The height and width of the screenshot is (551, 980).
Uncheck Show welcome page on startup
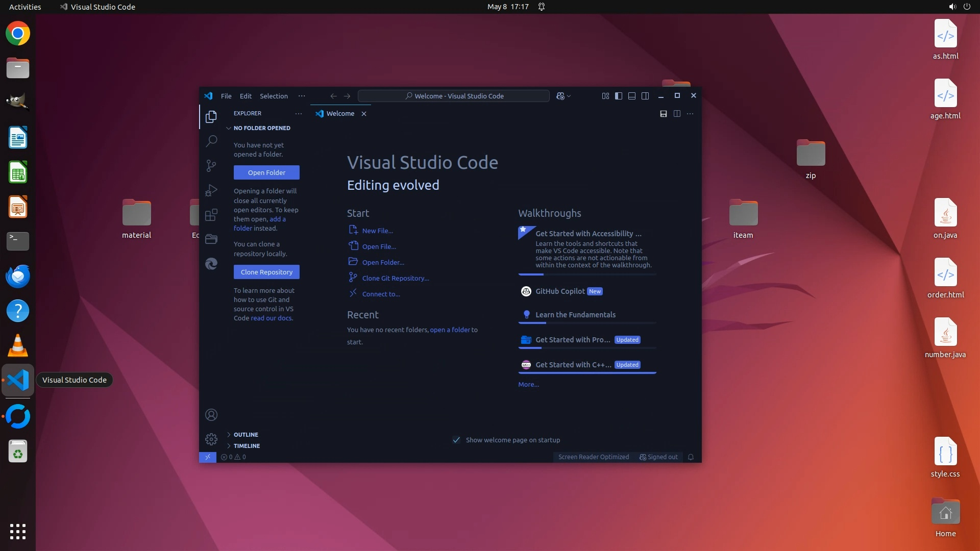(456, 440)
